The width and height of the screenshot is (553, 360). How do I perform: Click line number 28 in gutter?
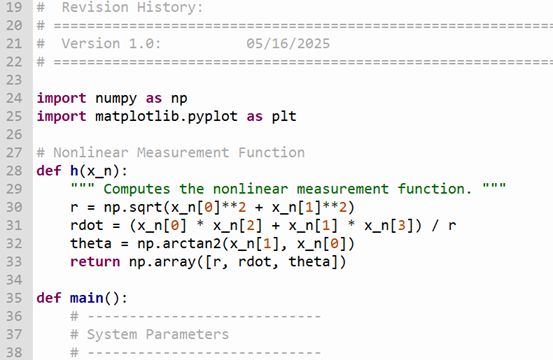(14, 171)
